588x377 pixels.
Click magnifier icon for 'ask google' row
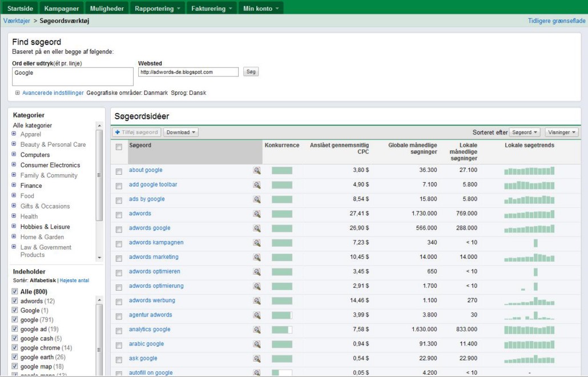point(257,359)
